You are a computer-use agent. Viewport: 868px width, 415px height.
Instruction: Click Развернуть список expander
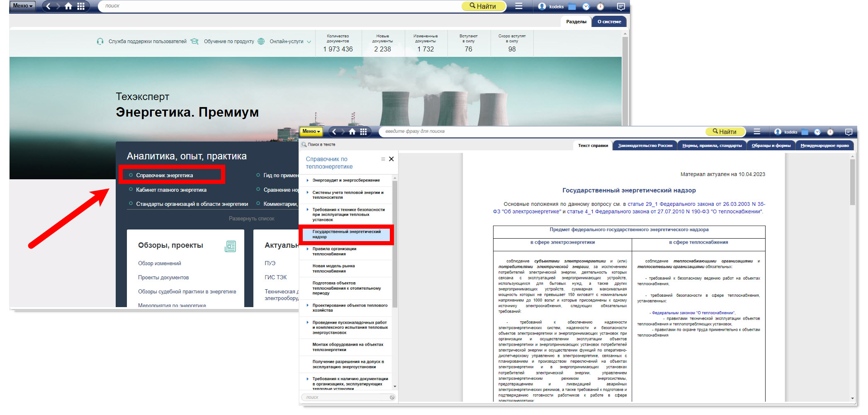click(251, 219)
